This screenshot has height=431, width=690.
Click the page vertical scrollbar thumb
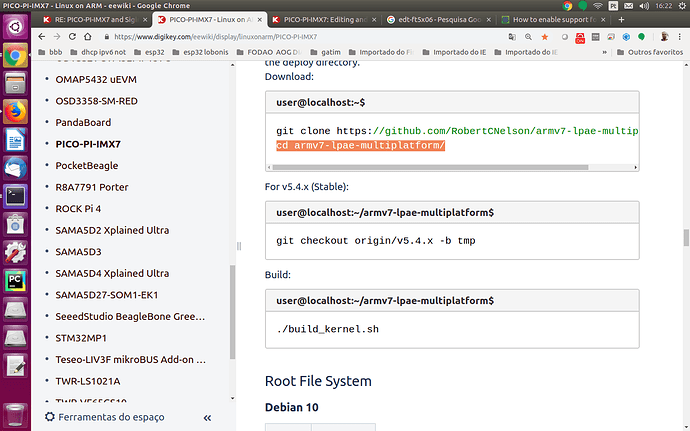coord(686,238)
